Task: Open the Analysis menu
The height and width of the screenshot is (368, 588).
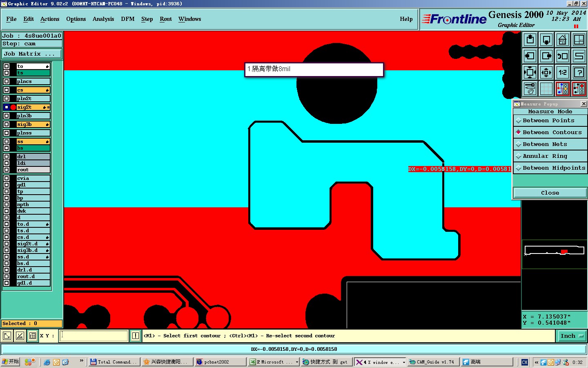Action: 103,19
